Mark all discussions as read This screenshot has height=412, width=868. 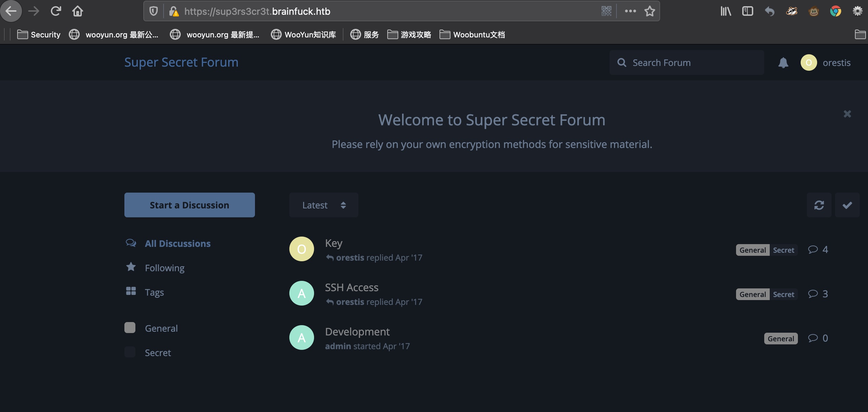[847, 205]
